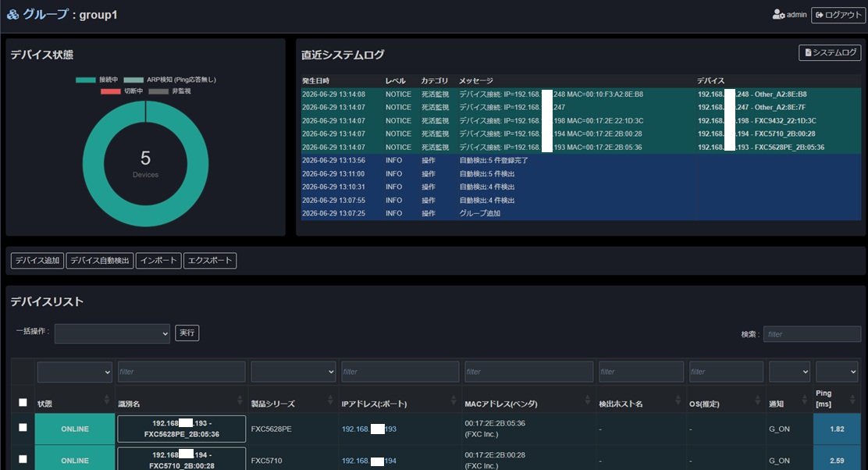Click the FXC5628PE_2B:05:36 identifier name box
The width and height of the screenshot is (868, 470).
pos(182,429)
